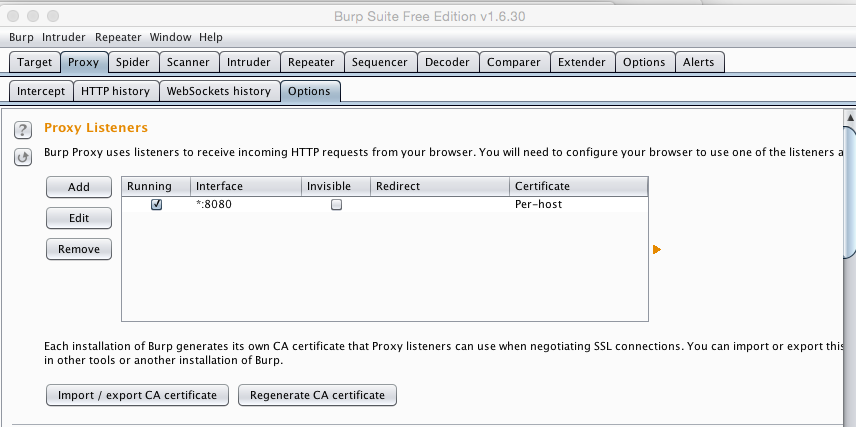856x427 pixels.
Task: Click the vertical scrollbar on the right
Action: 849,190
